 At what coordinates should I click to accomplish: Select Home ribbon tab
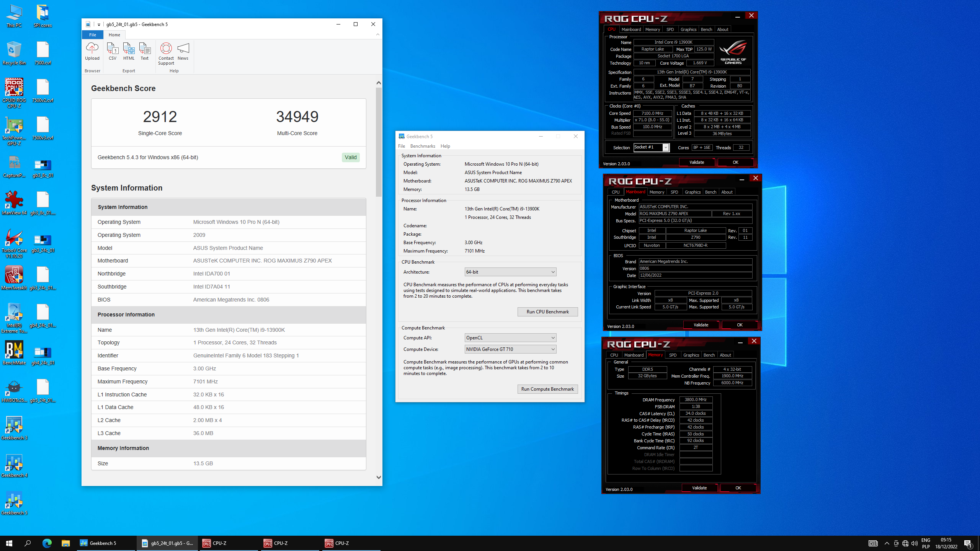coord(114,34)
